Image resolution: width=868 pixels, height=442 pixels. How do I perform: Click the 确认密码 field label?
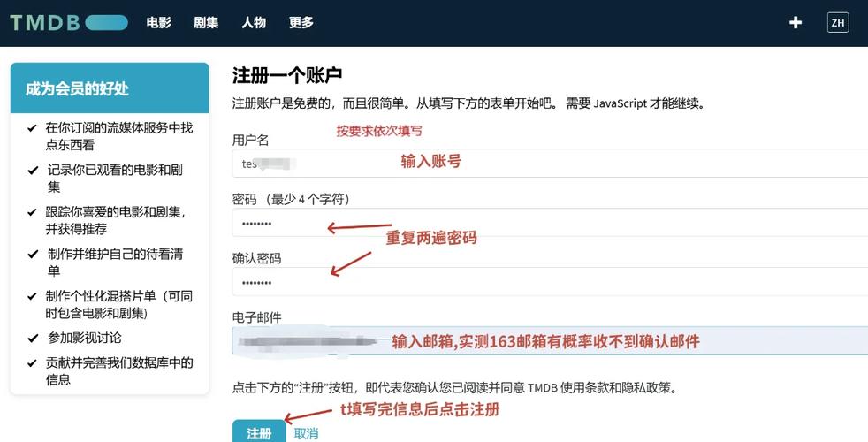click(x=257, y=258)
